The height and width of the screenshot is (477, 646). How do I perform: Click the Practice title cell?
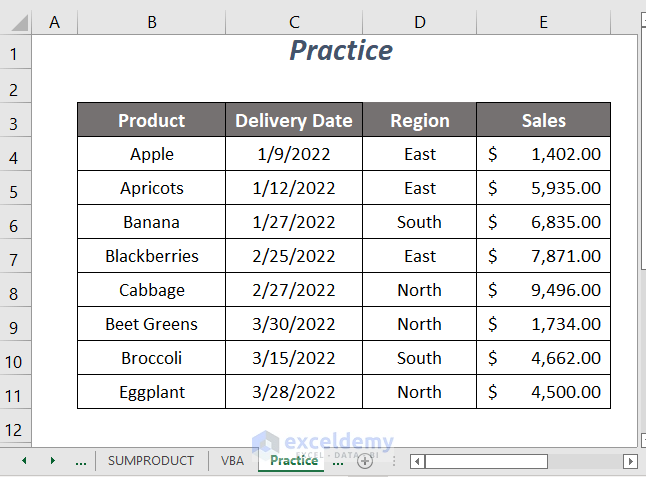[341, 50]
